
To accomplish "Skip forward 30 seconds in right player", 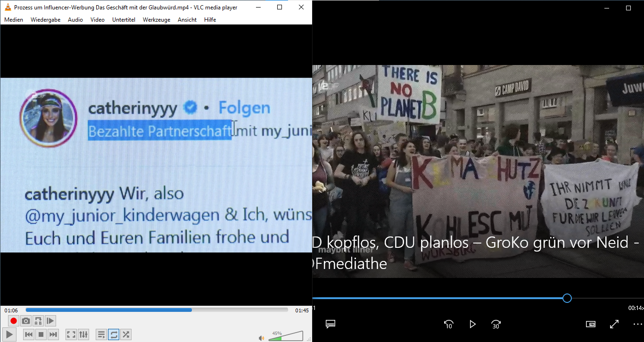I will (495, 324).
